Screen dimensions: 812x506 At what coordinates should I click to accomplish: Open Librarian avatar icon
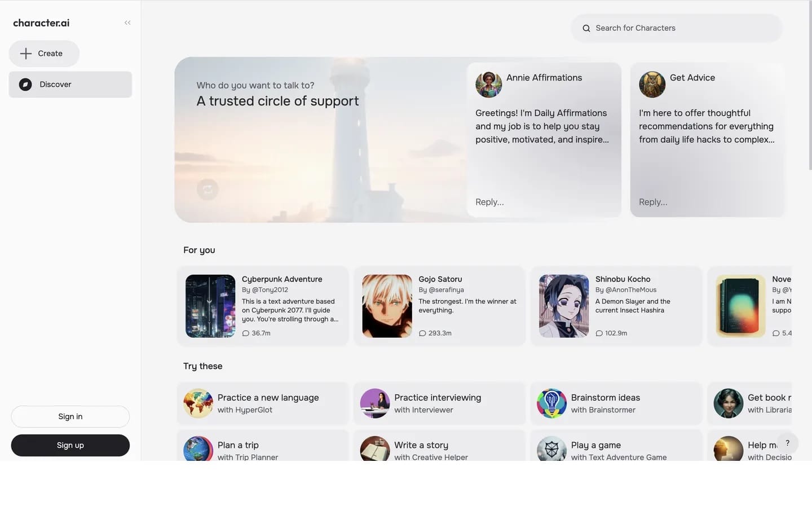tap(729, 403)
